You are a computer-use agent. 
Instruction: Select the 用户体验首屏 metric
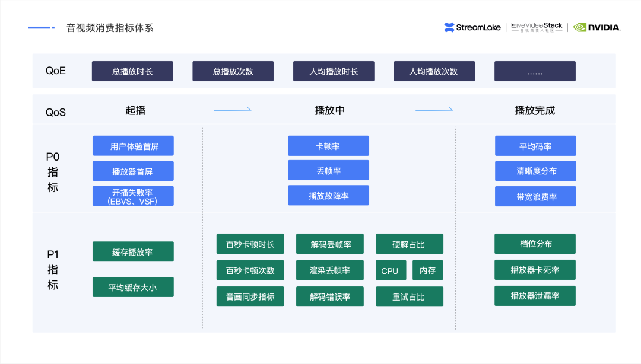pyautogui.click(x=133, y=146)
